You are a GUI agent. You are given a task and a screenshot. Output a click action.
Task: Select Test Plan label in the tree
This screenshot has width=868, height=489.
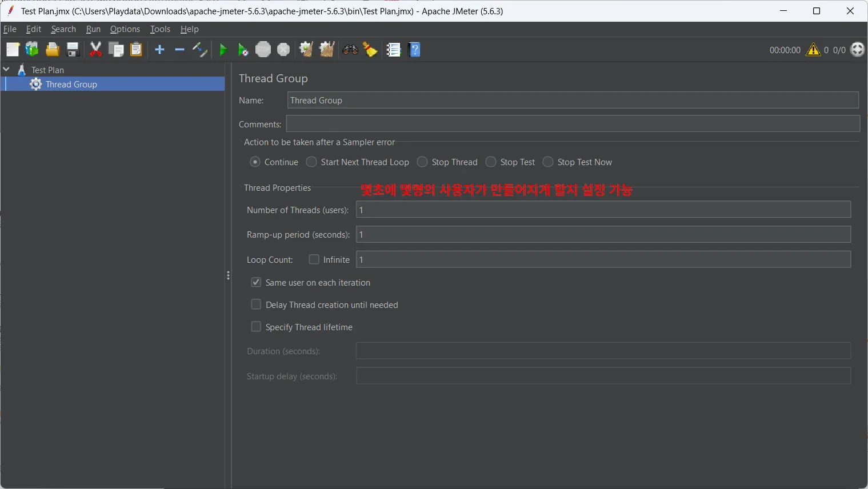pyautogui.click(x=48, y=70)
